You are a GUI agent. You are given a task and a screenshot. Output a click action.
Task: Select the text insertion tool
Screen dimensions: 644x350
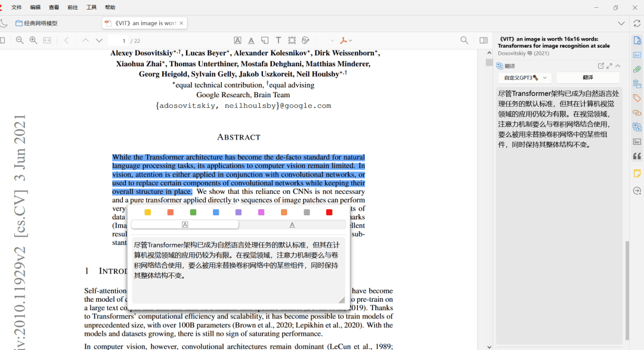(x=278, y=40)
